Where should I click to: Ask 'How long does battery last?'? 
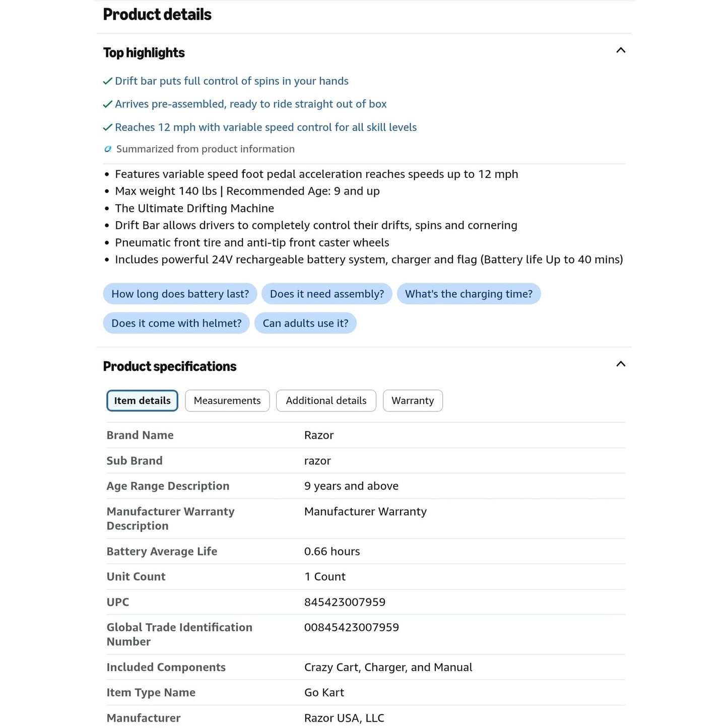coord(180,294)
